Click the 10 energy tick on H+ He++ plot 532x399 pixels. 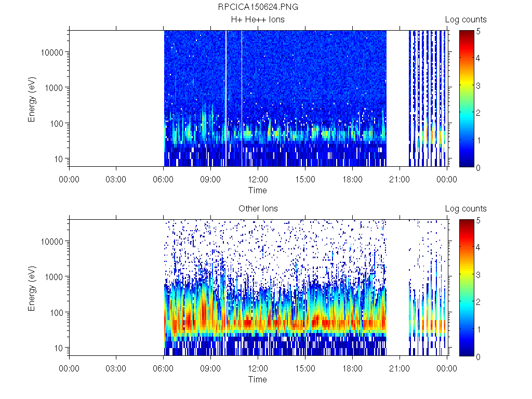(x=59, y=159)
